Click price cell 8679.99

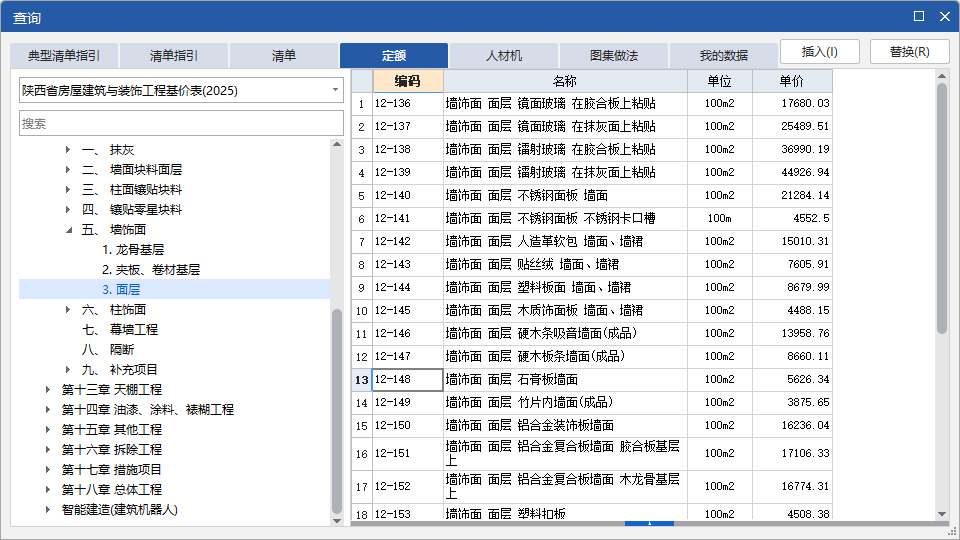[792, 288]
